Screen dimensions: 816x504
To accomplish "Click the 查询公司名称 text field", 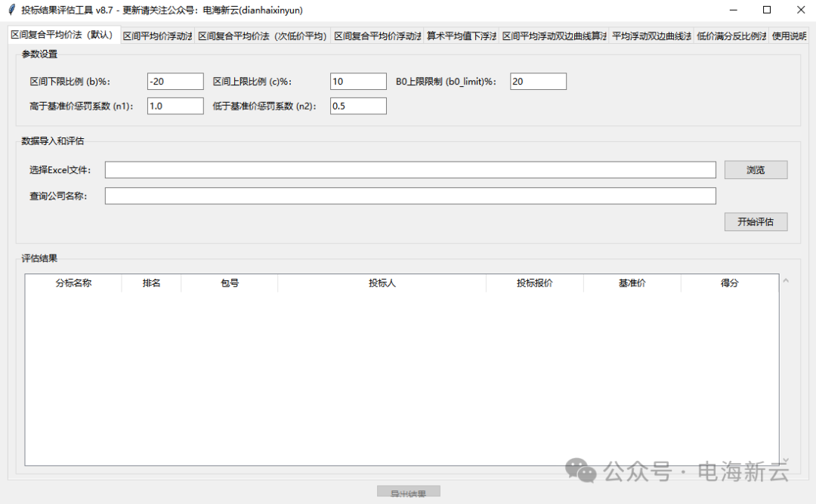I will (410, 196).
